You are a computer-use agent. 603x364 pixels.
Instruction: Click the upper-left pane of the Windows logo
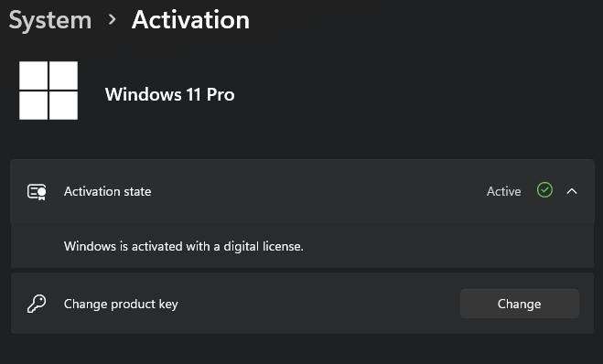pos(34,75)
